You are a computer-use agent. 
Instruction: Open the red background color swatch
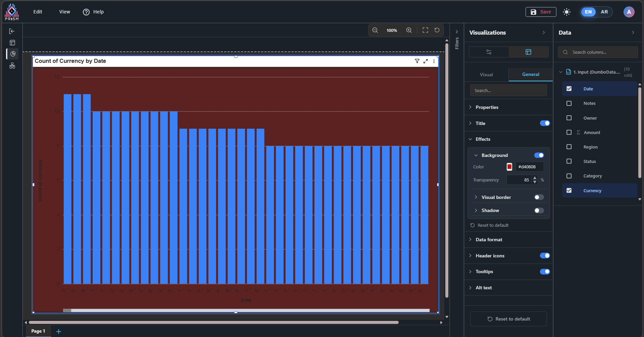coord(509,167)
